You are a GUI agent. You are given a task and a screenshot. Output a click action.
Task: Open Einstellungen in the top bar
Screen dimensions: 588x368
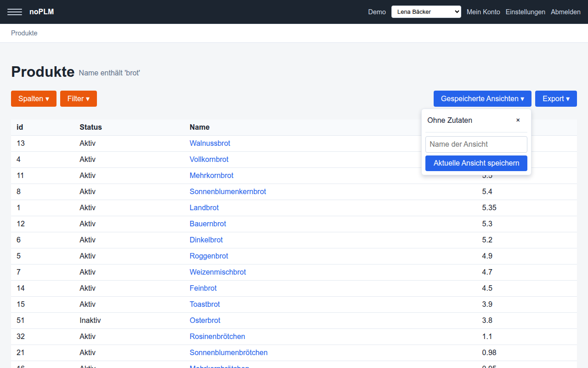point(526,12)
